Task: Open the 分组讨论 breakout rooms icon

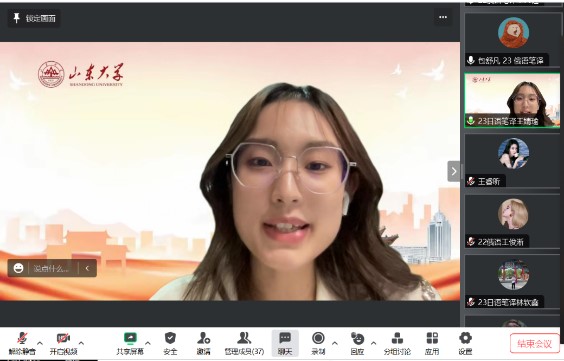Action: [397, 343]
